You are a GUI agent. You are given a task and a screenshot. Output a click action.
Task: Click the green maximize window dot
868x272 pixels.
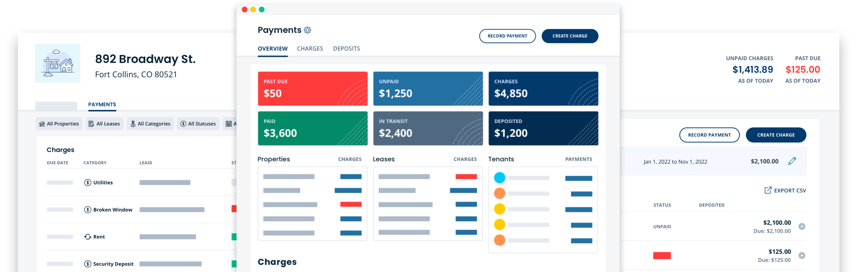tap(261, 9)
